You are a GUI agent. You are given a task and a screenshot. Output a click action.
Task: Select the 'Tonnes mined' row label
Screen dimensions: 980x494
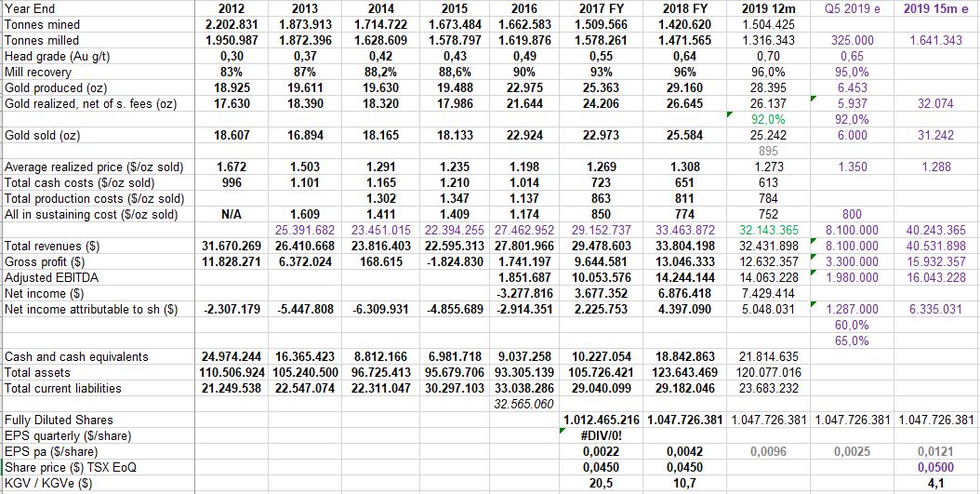coord(41,25)
